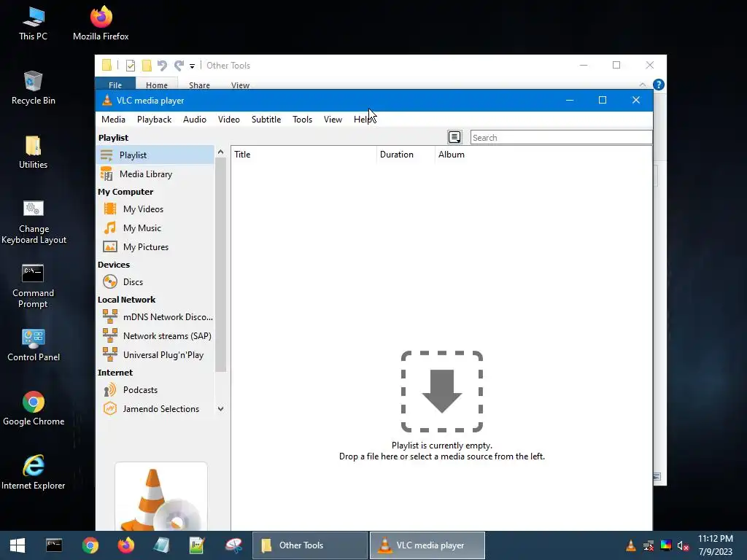Launch Chrome from taskbar
Screen dimensions: 747x560
[90, 545]
